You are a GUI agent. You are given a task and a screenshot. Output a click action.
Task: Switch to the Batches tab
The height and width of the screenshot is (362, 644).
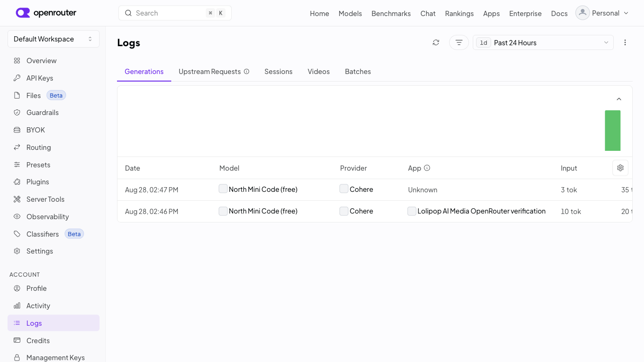click(x=358, y=72)
